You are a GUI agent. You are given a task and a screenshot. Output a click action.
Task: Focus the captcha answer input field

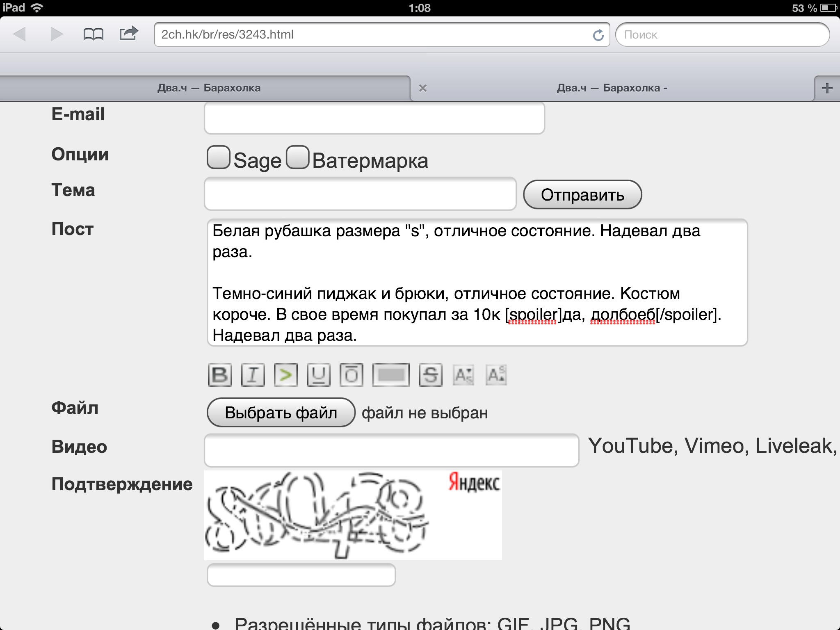tap(301, 575)
